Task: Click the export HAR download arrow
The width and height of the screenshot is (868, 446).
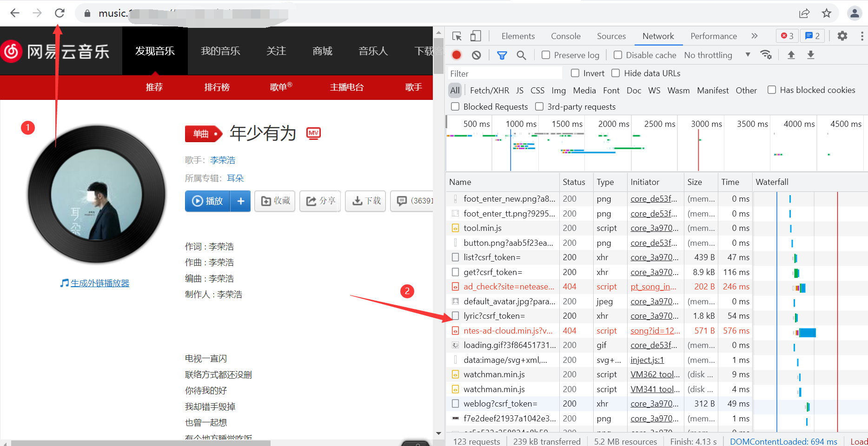Action: (x=810, y=55)
